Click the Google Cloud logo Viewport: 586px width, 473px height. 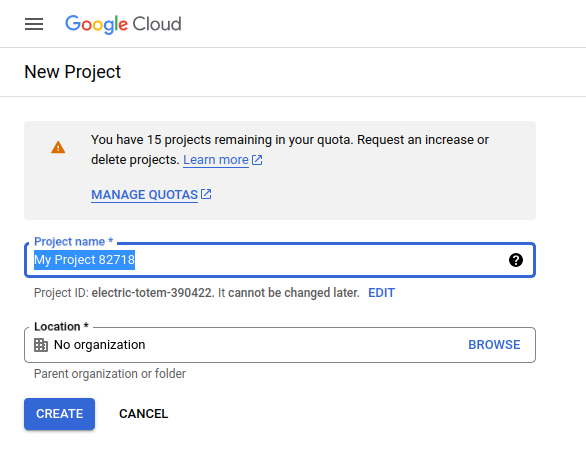123,24
